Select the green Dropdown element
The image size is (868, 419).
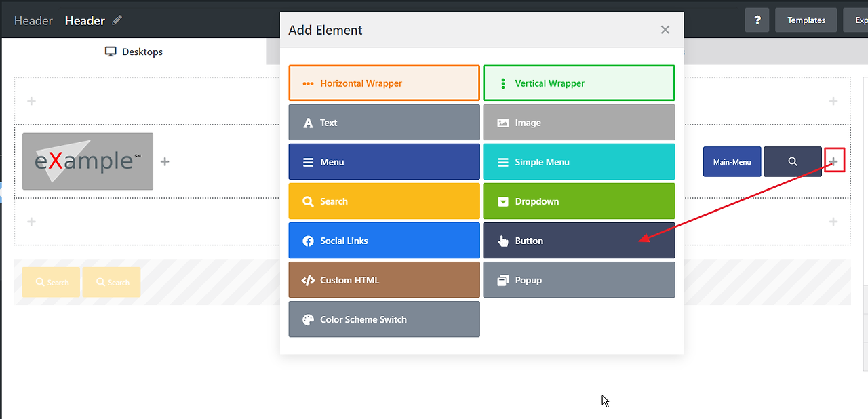[x=579, y=201]
